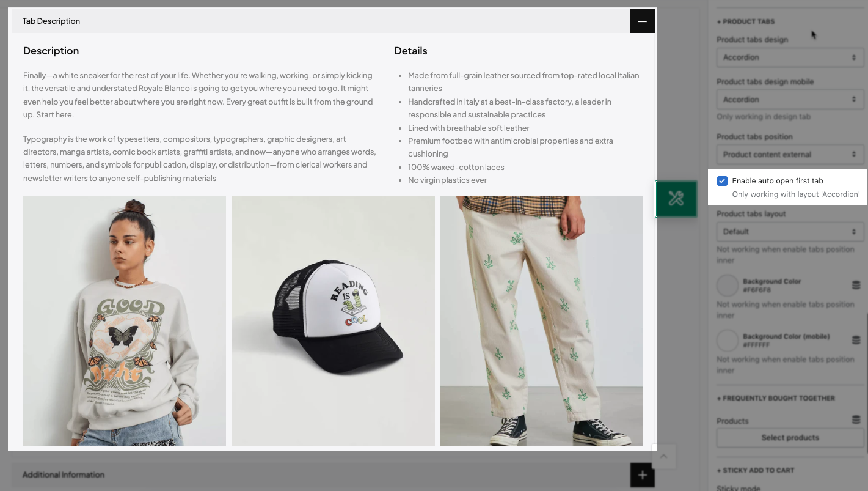Screen dimensions: 868x491
Task: Open Product tabs position dropdown
Action: tap(790, 154)
